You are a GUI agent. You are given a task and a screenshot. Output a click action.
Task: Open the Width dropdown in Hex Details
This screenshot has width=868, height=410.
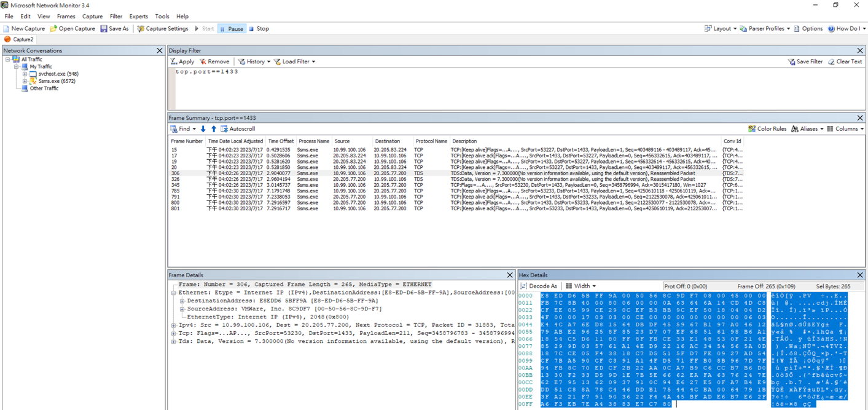581,286
